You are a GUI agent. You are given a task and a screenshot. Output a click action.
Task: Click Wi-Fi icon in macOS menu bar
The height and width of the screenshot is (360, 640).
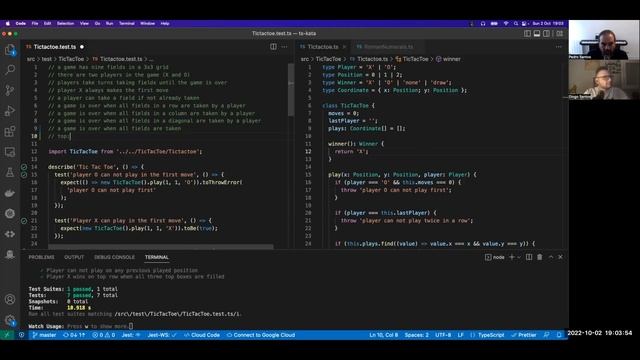pyautogui.click(x=506, y=24)
